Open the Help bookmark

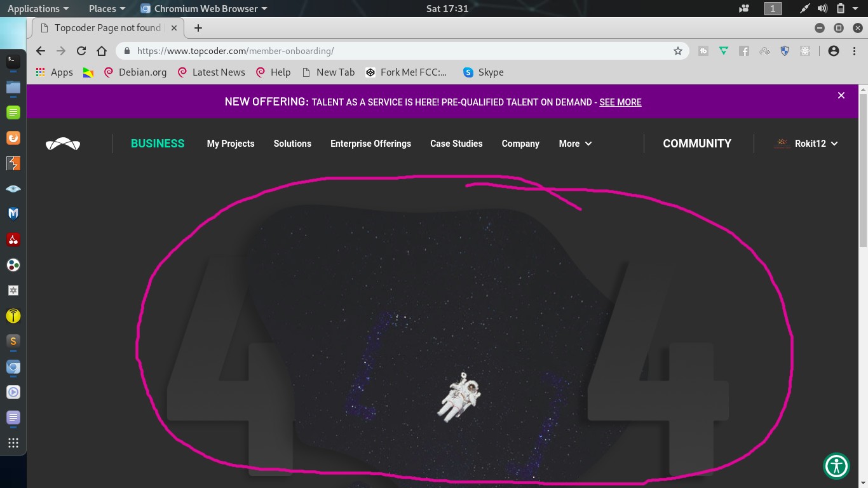click(273, 72)
